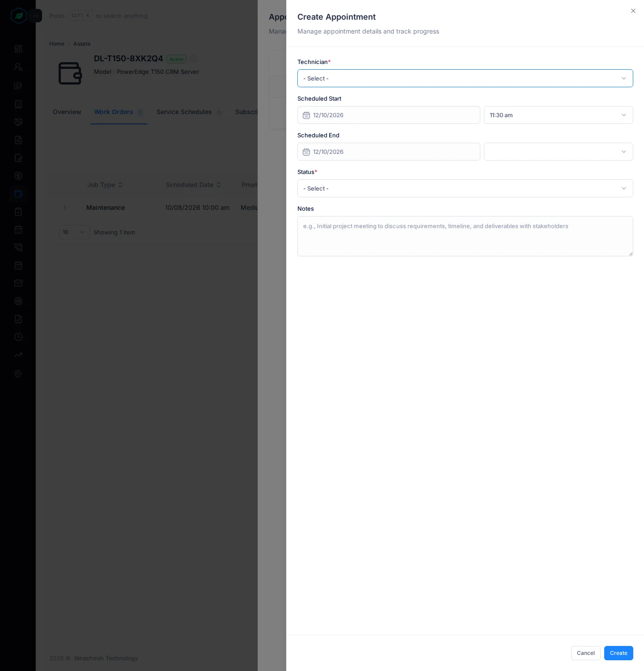
Task: Click into the Notes text area
Action: point(465,236)
